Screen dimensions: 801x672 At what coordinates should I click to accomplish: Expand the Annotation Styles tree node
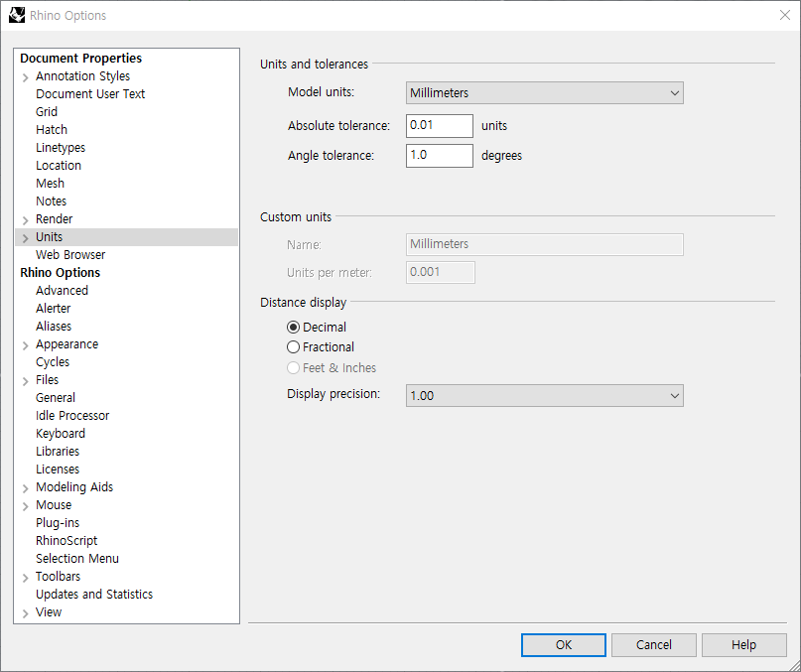(25, 77)
